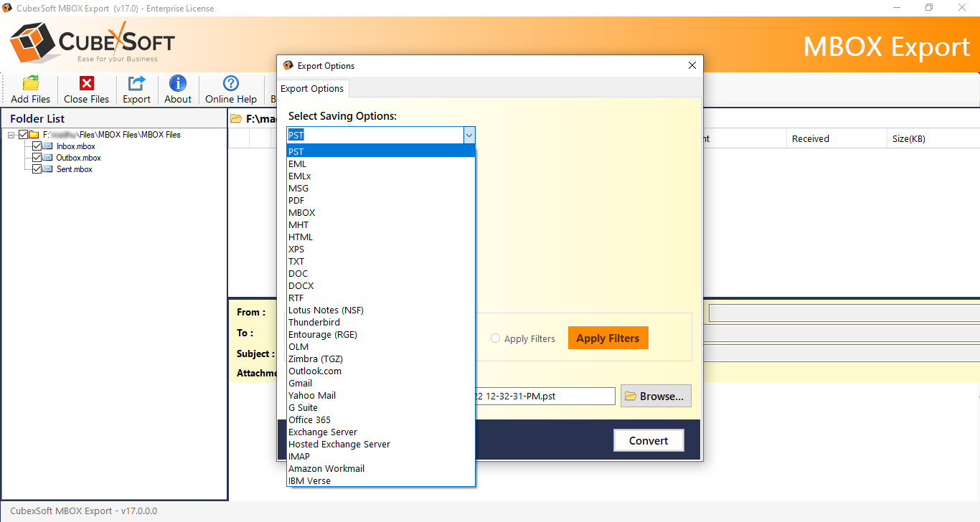Uncheck the Outbox.mbox checkbox

[37, 158]
